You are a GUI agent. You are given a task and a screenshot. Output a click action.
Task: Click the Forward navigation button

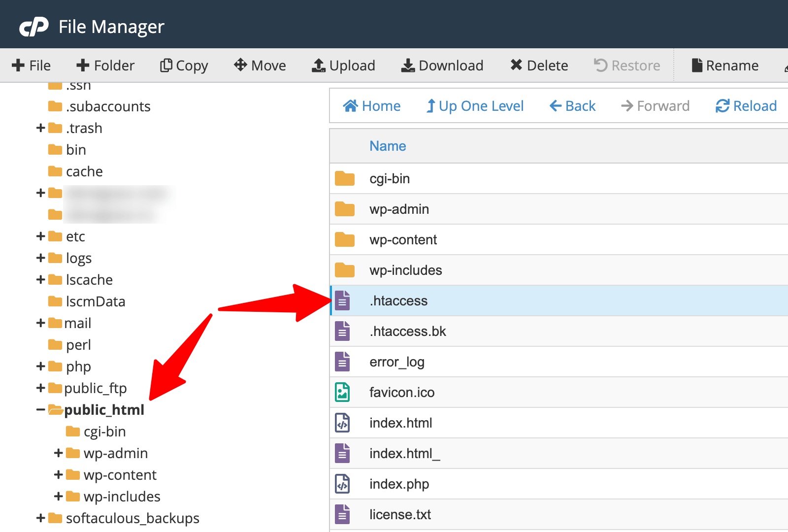[x=655, y=106]
